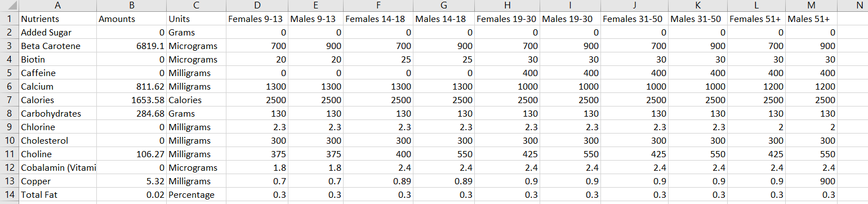Click the 6819.1 amount cell
This screenshot has height=204, width=868.
point(132,46)
